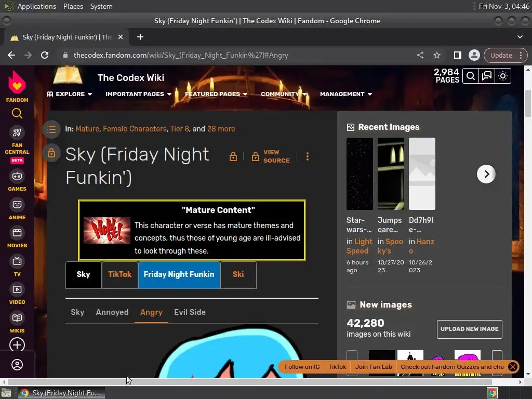Viewport: 532px width, 399px height.
Task: Toggle the light/dark theme sun icon
Action: (503, 76)
